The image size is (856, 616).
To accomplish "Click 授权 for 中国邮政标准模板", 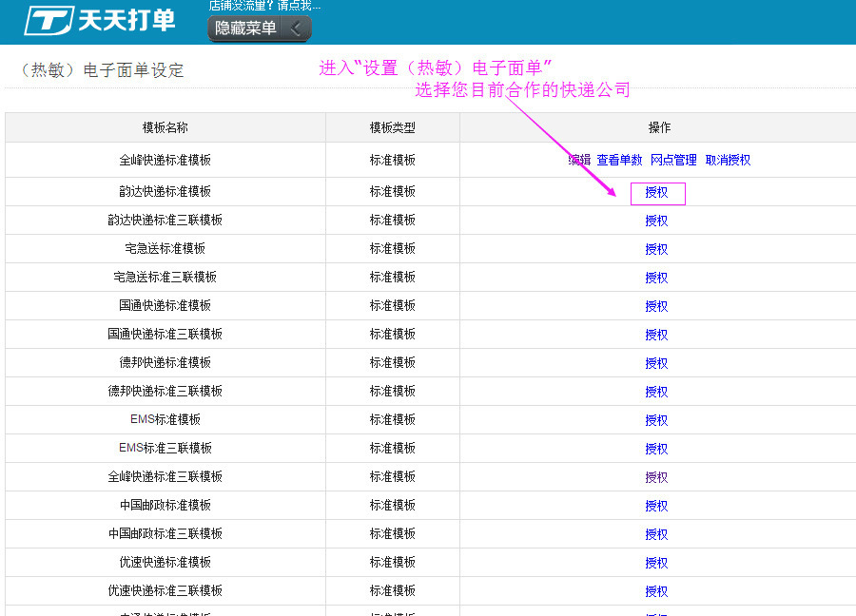I will click(656, 505).
